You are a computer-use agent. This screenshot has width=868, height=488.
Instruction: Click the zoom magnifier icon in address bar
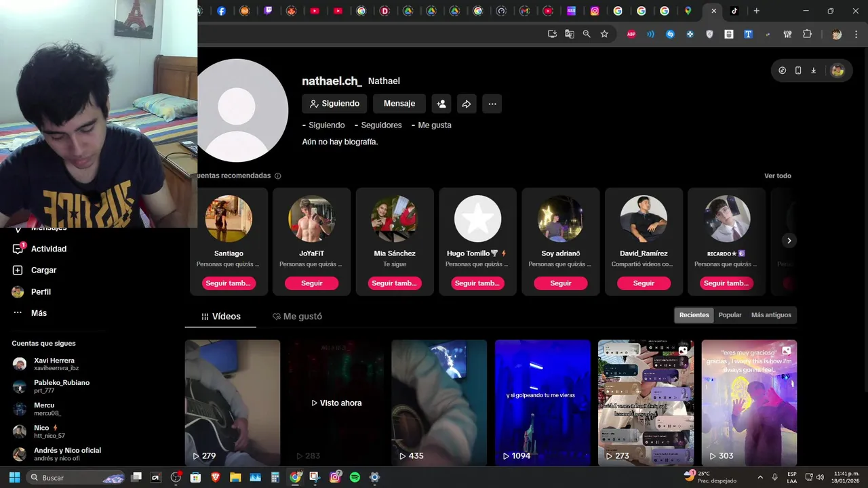coord(587,34)
